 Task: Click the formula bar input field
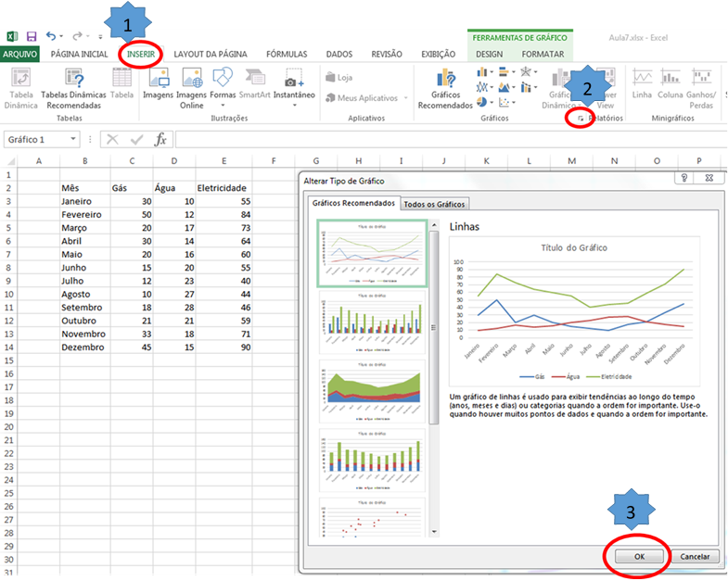point(451,139)
